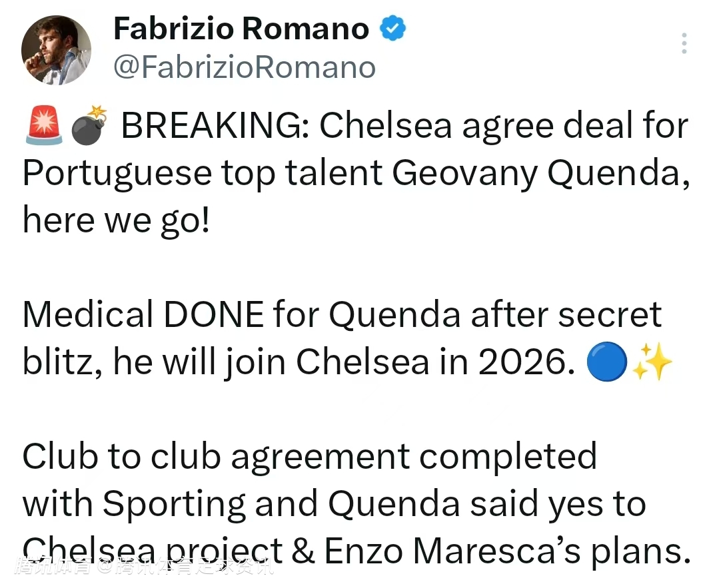
Task: Click the phrase "here we go!"
Action: coord(116,220)
